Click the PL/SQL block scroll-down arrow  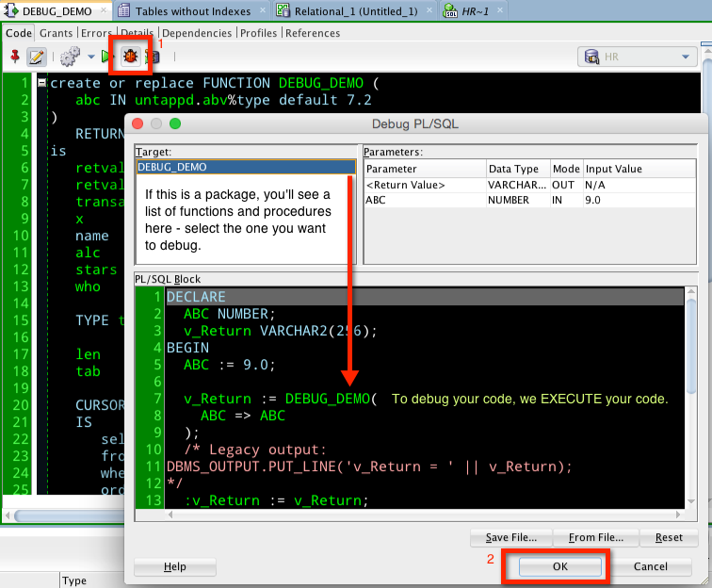pos(691,501)
